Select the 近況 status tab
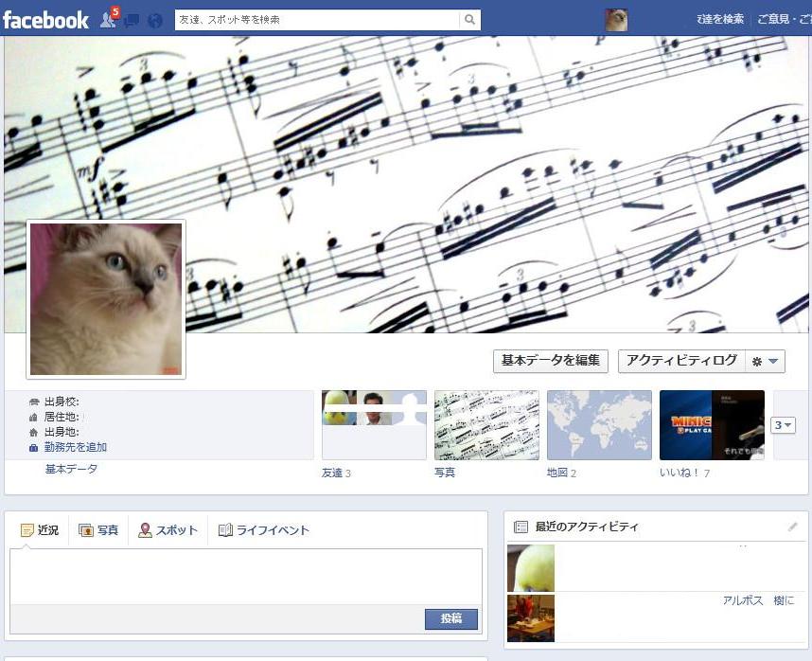Viewport: 812px width, 661px height. (40, 530)
